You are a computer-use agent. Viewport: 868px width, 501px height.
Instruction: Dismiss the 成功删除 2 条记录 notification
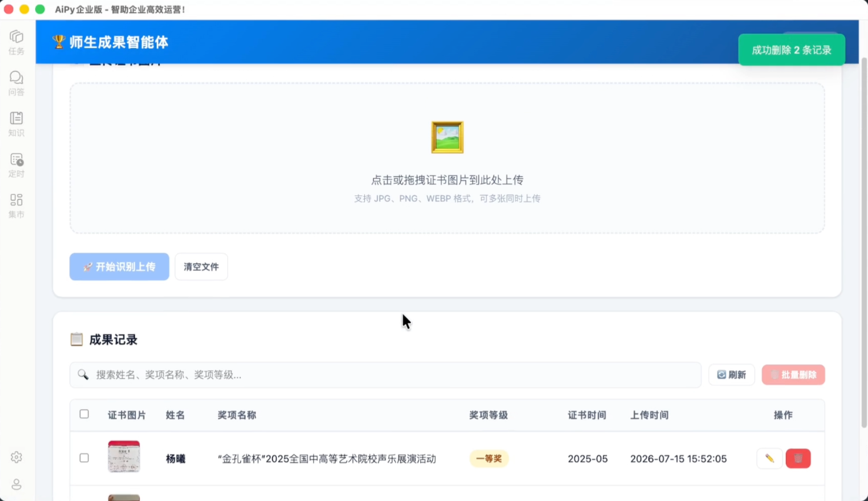point(792,50)
